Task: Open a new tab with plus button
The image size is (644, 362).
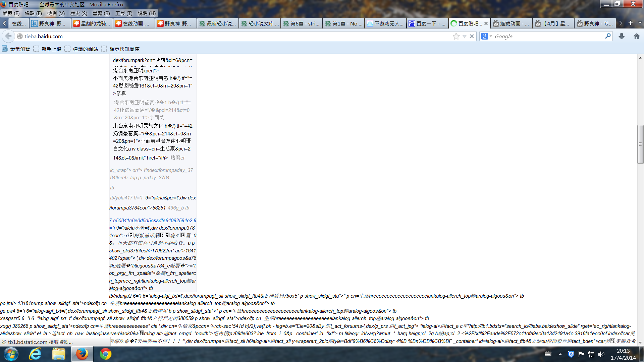Action: [x=631, y=23]
